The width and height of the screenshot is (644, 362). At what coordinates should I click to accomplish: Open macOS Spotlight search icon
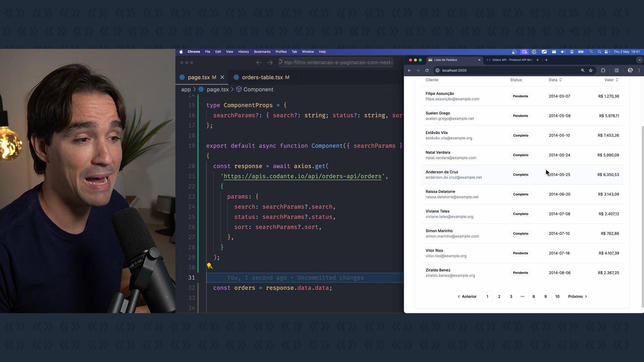(599, 52)
